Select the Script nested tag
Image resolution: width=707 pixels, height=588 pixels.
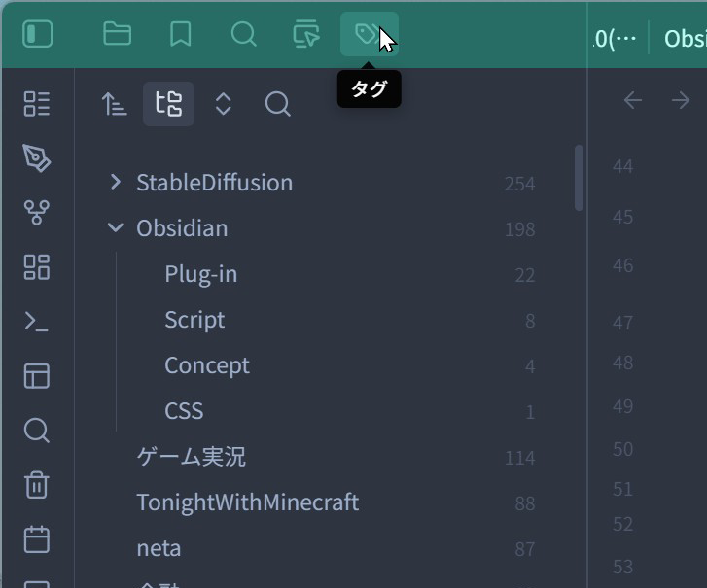pyautogui.click(x=194, y=320)
